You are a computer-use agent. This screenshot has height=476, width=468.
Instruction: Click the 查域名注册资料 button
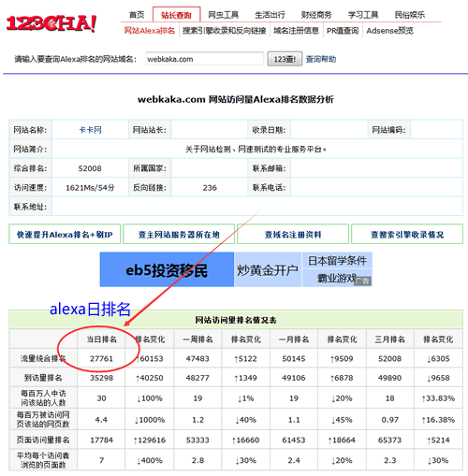(x=293, y=234)
